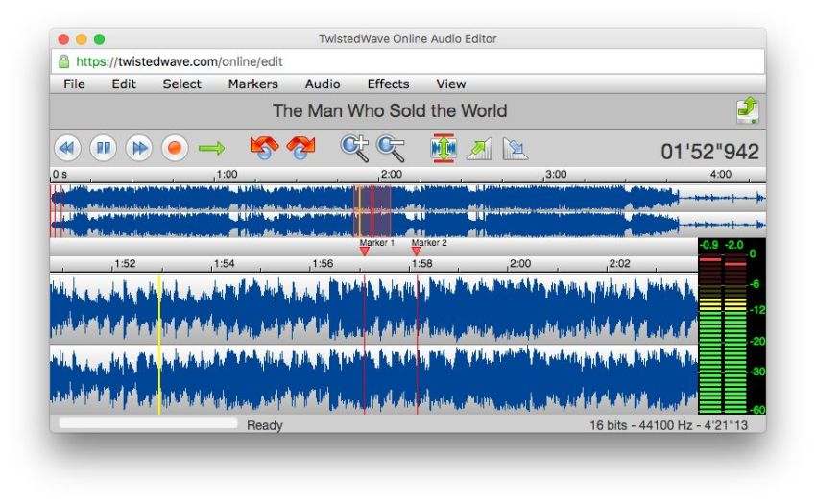Click the normalize amplitude icon
The width and height of the screenshot is (816, 504).
coord(444,149)
